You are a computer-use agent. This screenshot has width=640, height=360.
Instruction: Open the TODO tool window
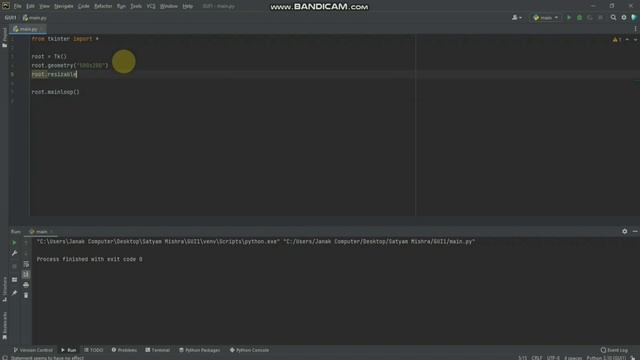(x=93, y=350)
